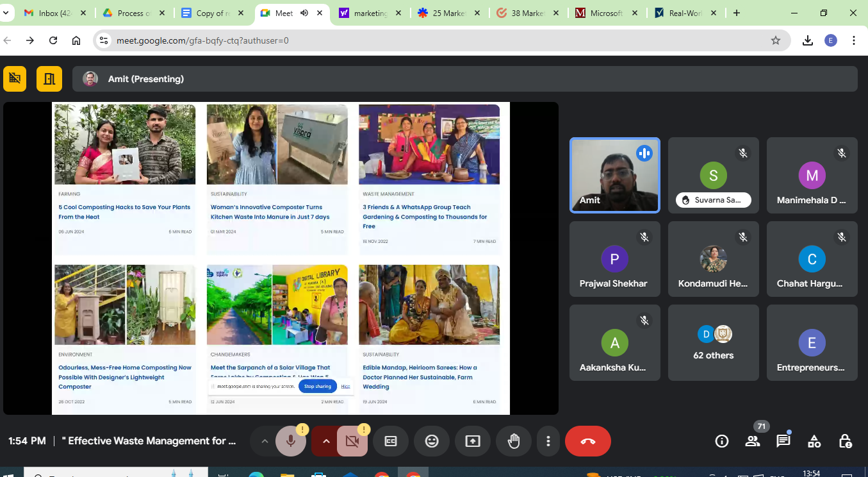Raise your hand in the meeting
The height and width of the screenshot is (477, 868).
(x=513, y=441)
